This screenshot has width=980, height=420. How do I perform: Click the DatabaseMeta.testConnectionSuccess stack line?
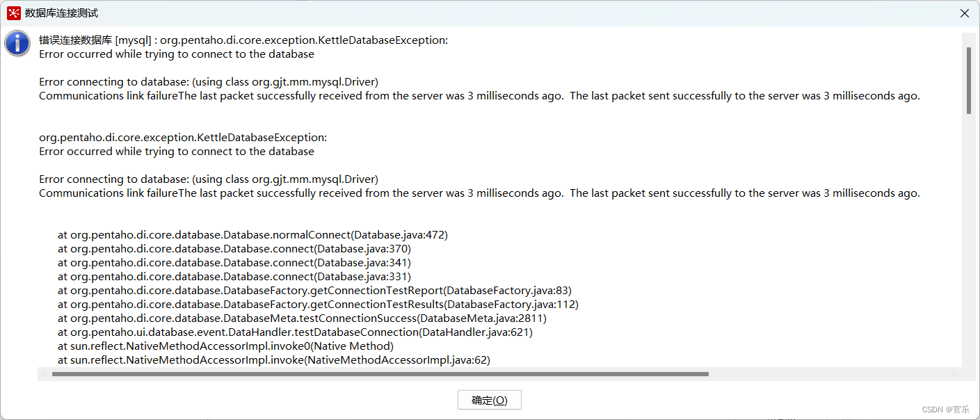302,318
